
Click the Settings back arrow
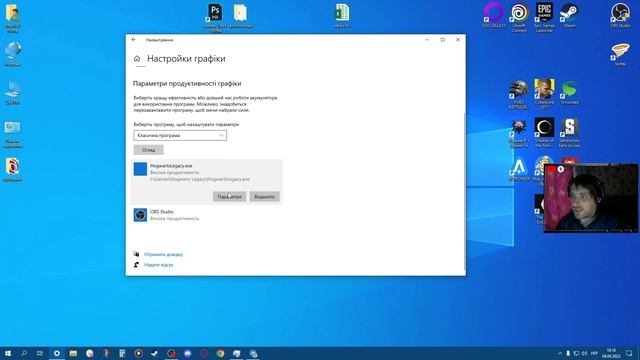[x=134, y=40]
